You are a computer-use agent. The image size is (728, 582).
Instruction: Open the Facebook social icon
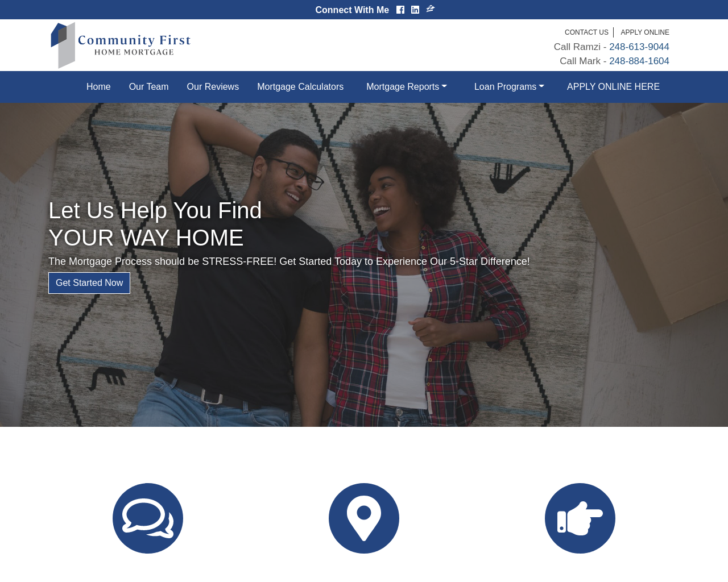click(x=400, y=10)
